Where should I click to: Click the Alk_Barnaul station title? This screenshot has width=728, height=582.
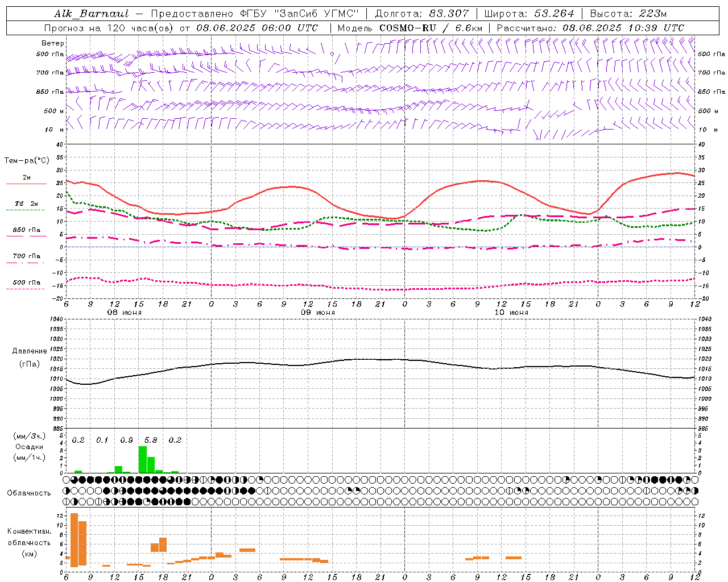(x=91, y=14)
